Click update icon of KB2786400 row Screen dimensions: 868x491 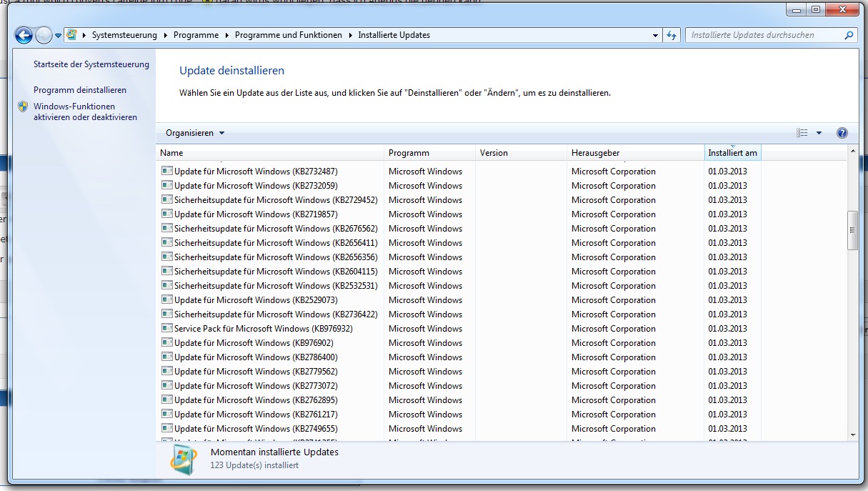(167, 357)
